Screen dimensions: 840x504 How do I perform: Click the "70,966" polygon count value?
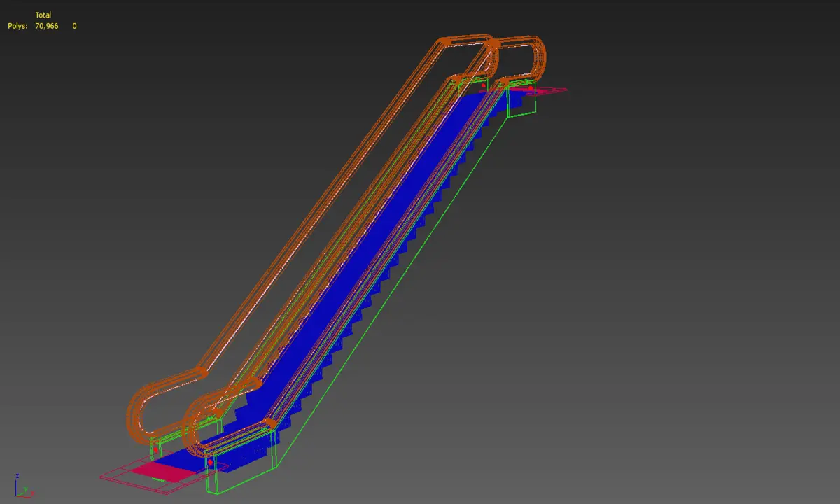(x=47, y=26)
